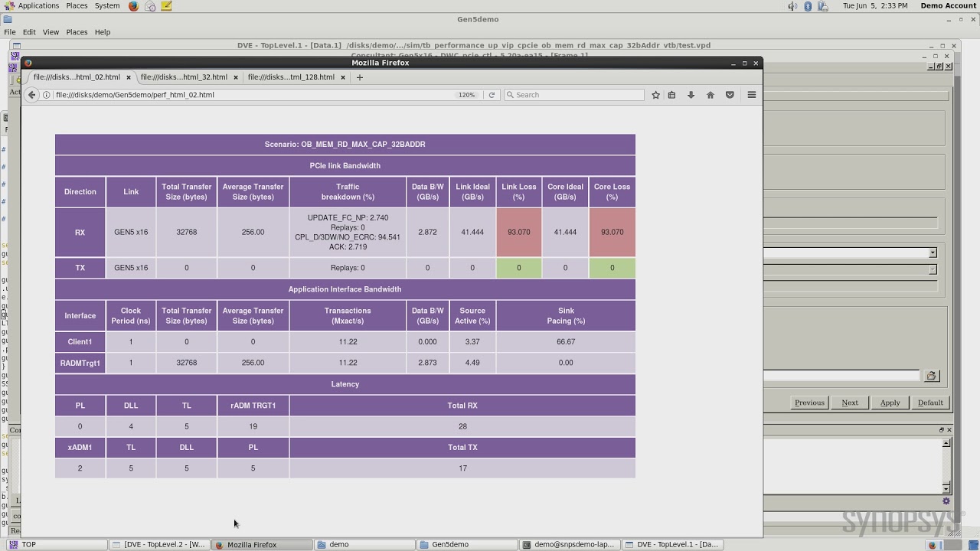Click TOP item in taskbar
This screenshot has width=980, height=551.
coord(55,545)
